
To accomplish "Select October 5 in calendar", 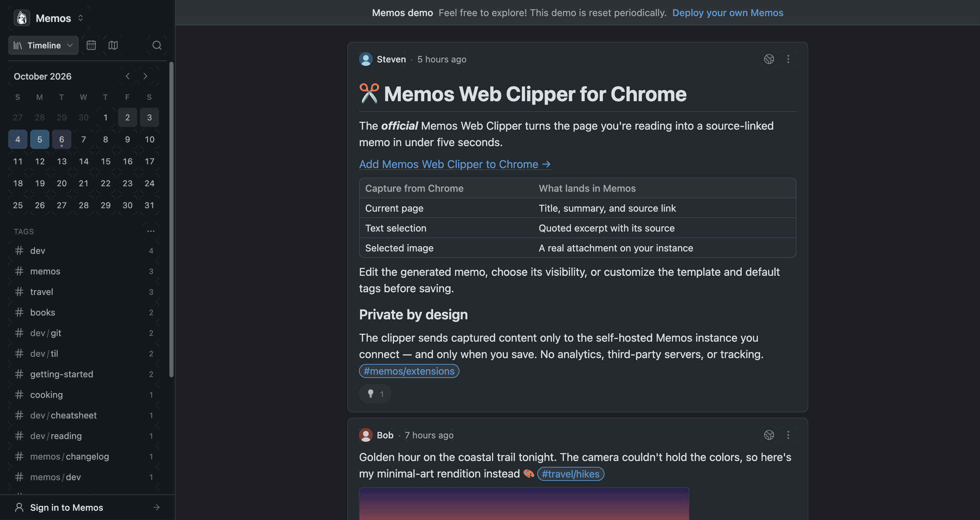I will [39, 139].
